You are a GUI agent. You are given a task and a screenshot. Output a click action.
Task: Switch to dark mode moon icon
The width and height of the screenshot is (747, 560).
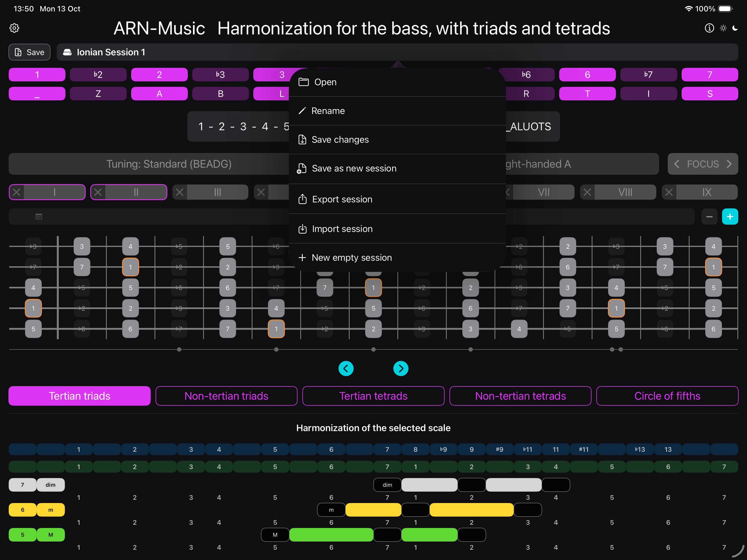[735, 28]
